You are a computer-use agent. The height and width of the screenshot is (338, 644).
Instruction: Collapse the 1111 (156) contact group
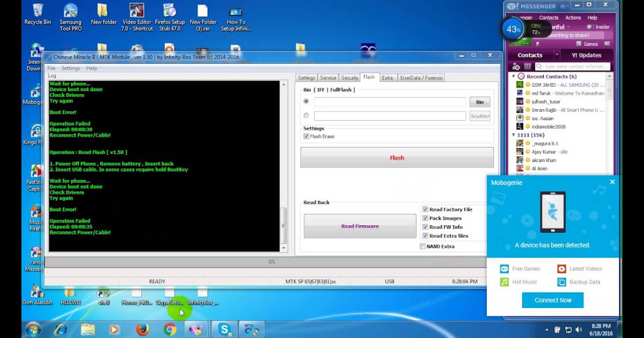514,135
